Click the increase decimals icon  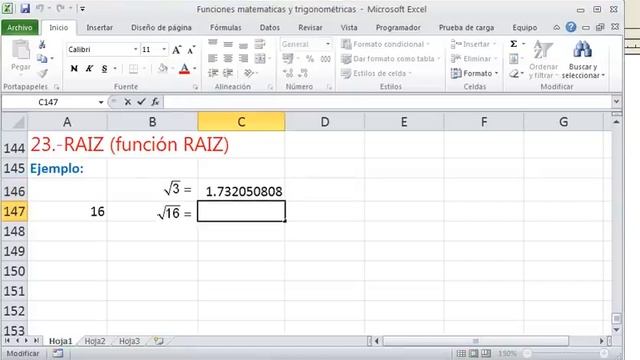coord(288,73)
